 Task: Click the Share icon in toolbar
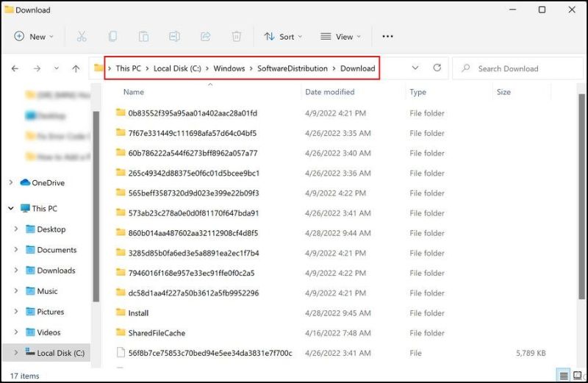205,36
